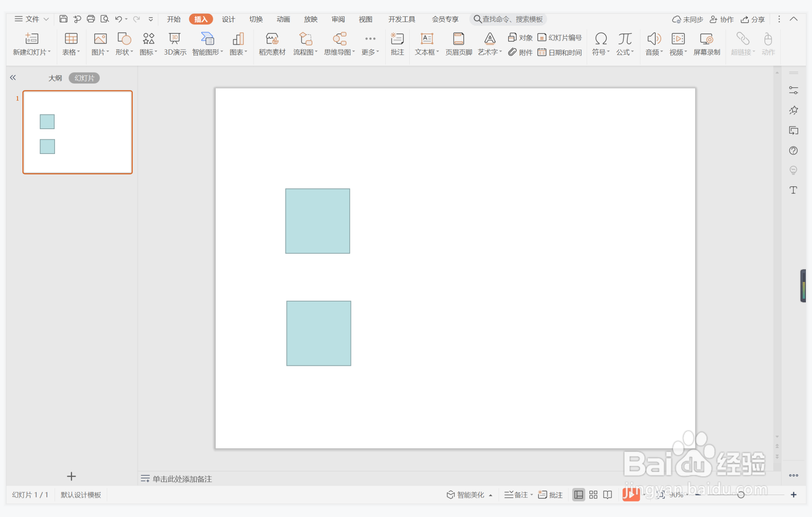Select slide 1 thumbnail

(77, 132)
